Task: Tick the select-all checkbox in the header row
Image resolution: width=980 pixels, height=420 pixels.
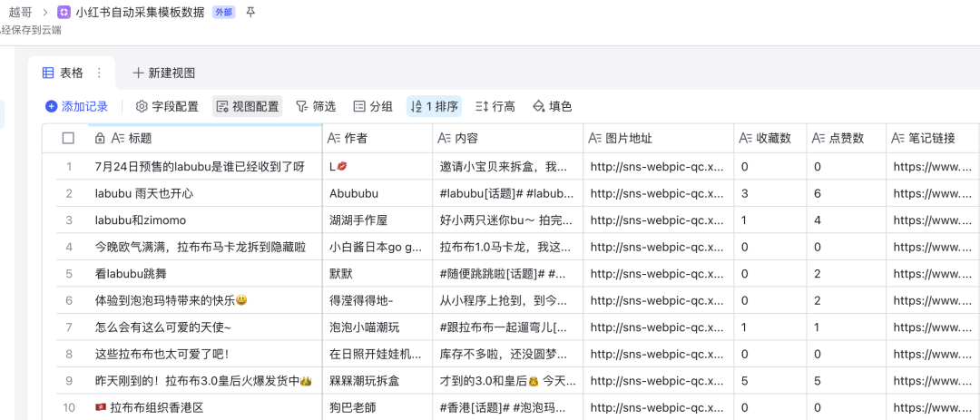Action: [x=68, y=138]
